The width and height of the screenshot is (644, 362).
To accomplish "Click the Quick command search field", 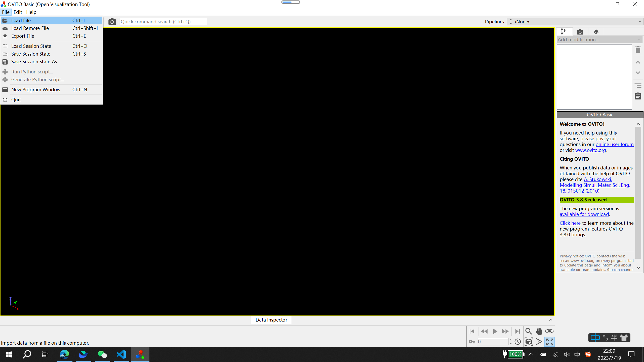I will coord(163,22).
